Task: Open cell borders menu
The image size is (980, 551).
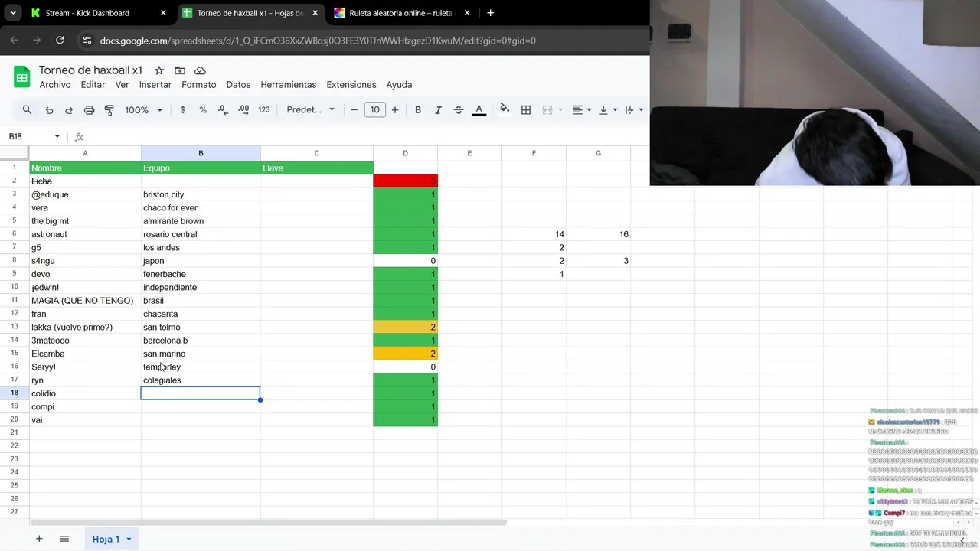Action: point(526,110)
